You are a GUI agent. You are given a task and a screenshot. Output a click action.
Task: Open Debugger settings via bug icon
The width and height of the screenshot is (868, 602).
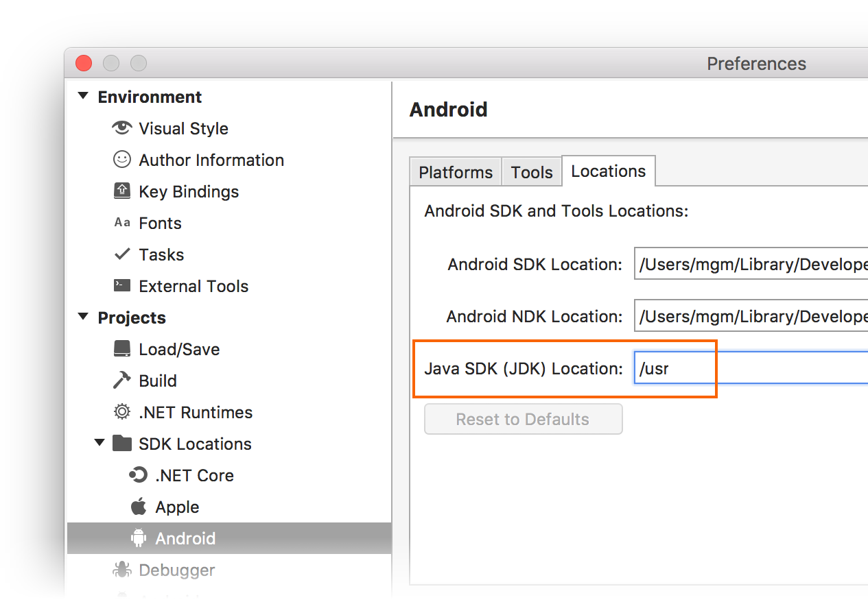coord(122,570)
